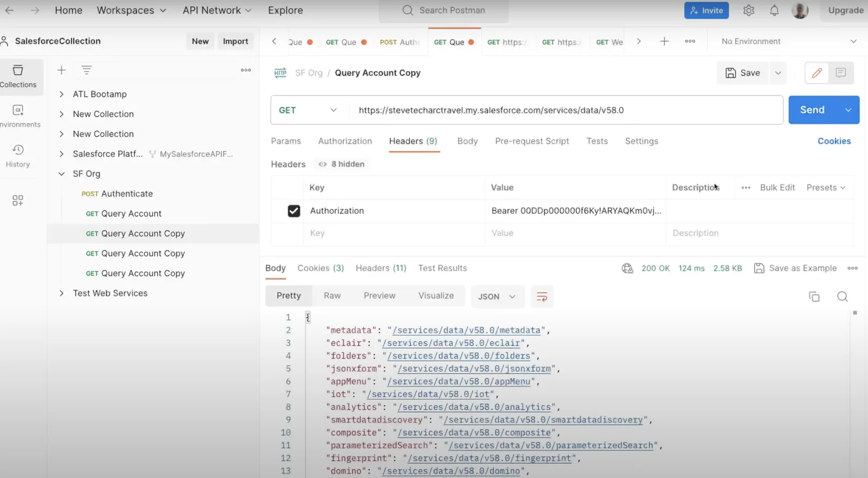This screenshot has height=478, width=868.
Task: Expand the ATL Bootamp collection
Action: tap(61, 94)
